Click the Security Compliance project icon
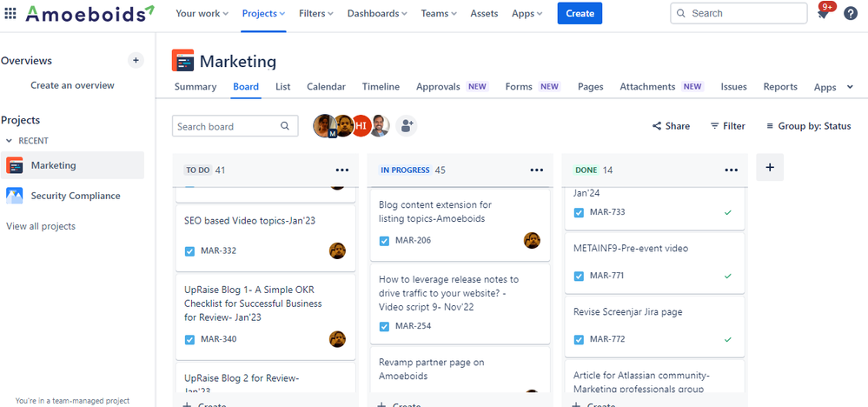Screen dimensions: 868x407 [x=15, y=196]
